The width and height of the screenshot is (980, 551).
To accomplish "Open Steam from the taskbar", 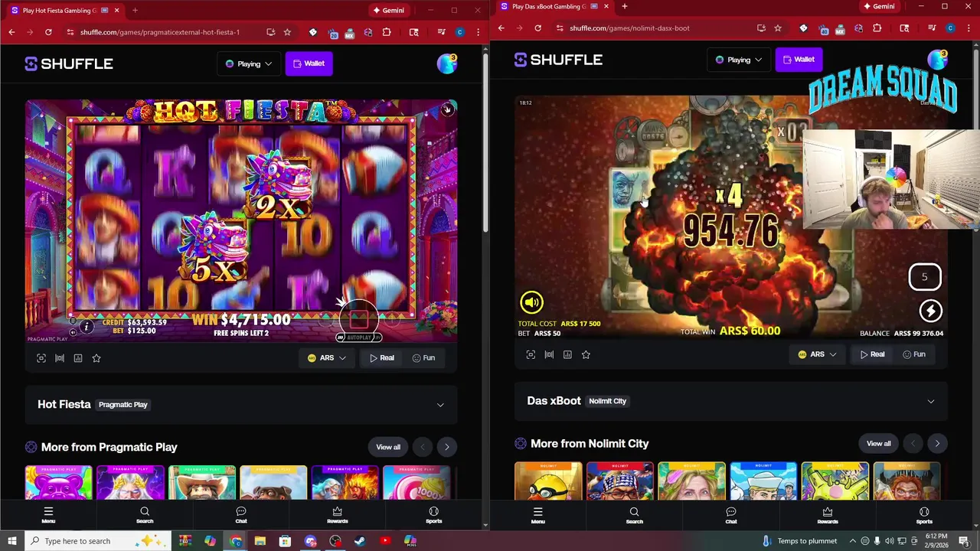I will [360, 541].
